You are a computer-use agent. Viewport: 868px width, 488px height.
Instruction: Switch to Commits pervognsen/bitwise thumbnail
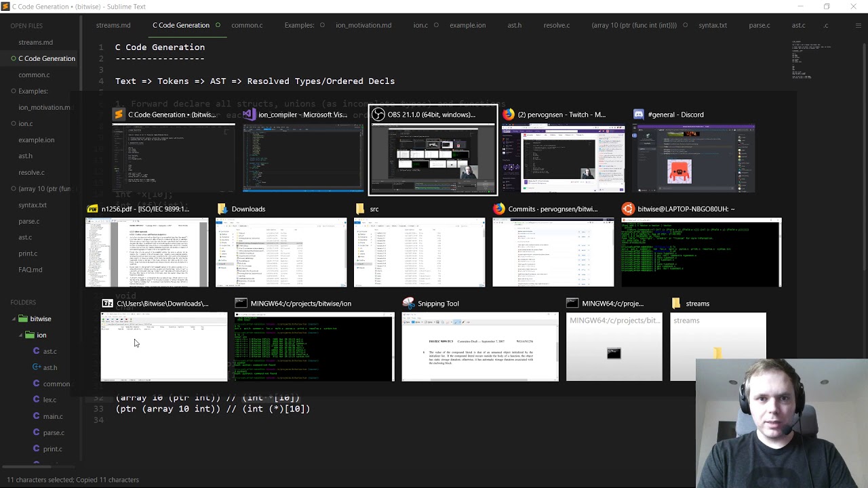[553, 253]
